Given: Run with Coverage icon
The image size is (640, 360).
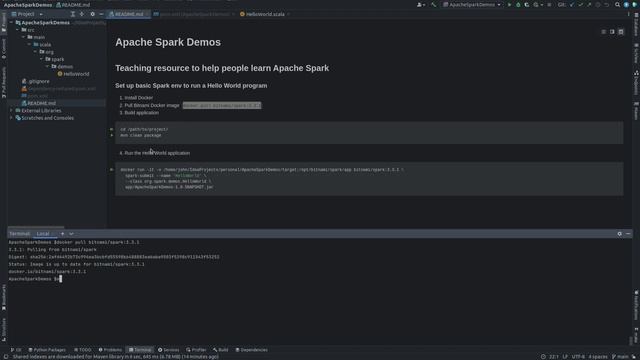Looking at the screenshot, I should pyautogui.click(x=527, y=5).
